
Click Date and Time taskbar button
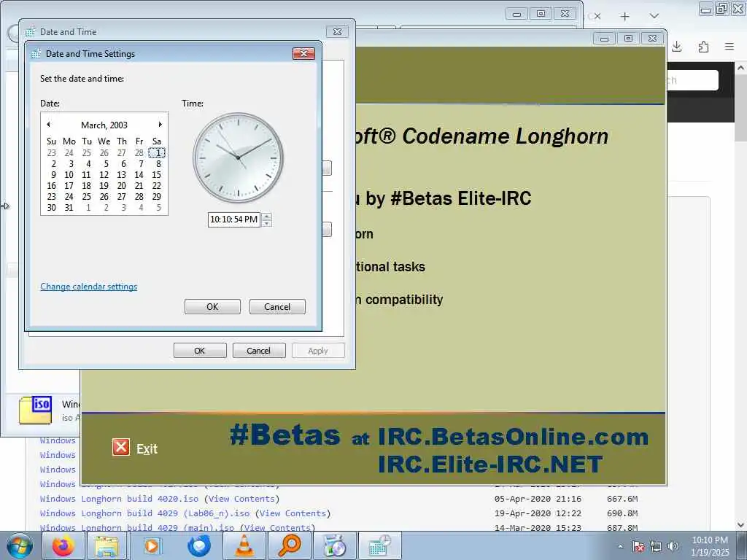tap(379, 545)
